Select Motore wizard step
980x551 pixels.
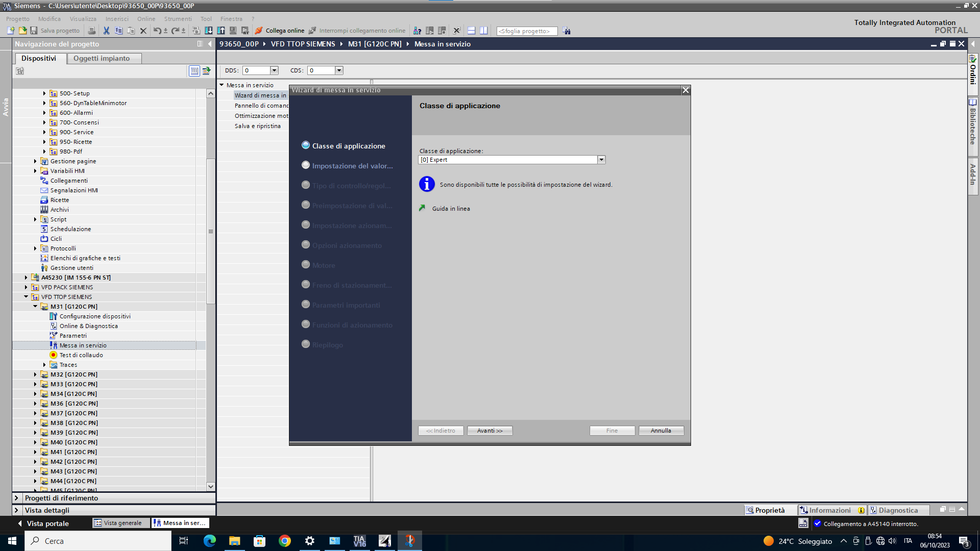coord(318,265)
